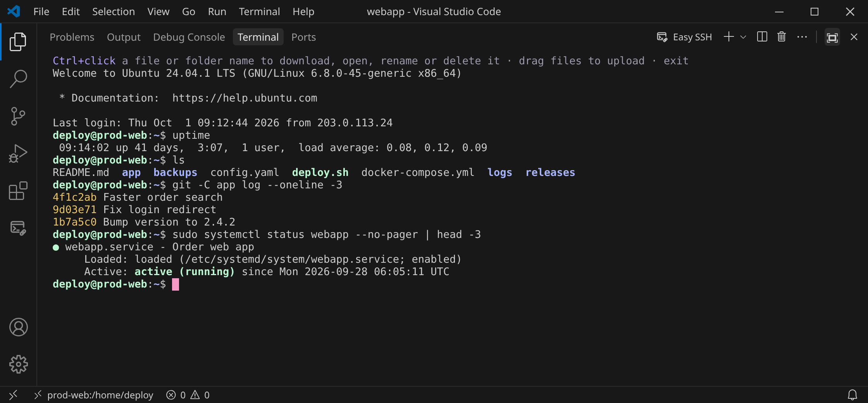Switch to the Debug Console tab
This screenshot has width=868, height=403.
click(189, 37)
